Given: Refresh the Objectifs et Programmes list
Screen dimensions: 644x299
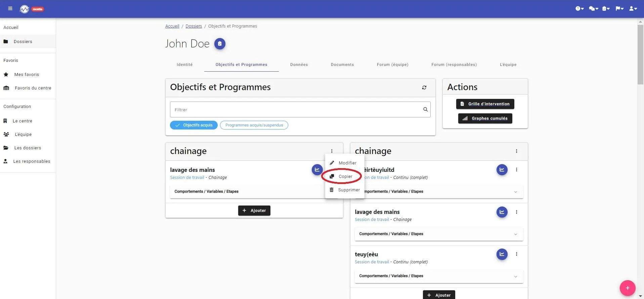Looking at the screenshot, I should pyautogui.click(x=424, y=87).
